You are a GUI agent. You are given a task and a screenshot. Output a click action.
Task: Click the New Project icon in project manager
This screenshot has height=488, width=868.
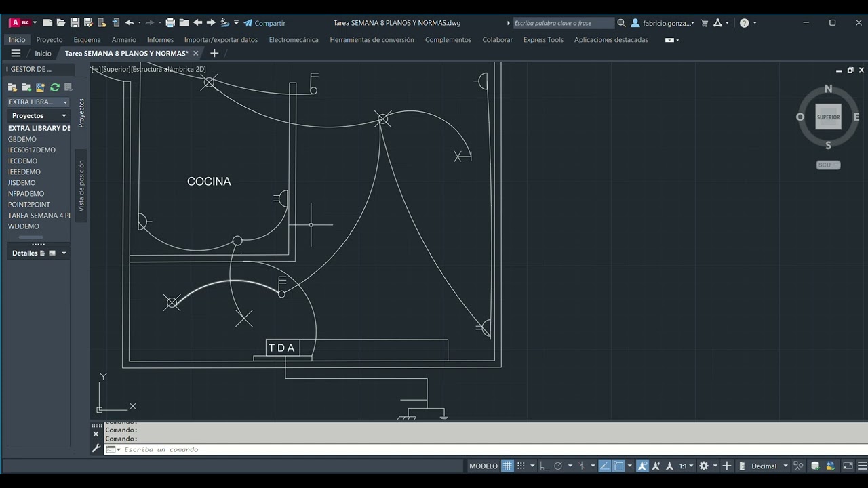point(26,87)
